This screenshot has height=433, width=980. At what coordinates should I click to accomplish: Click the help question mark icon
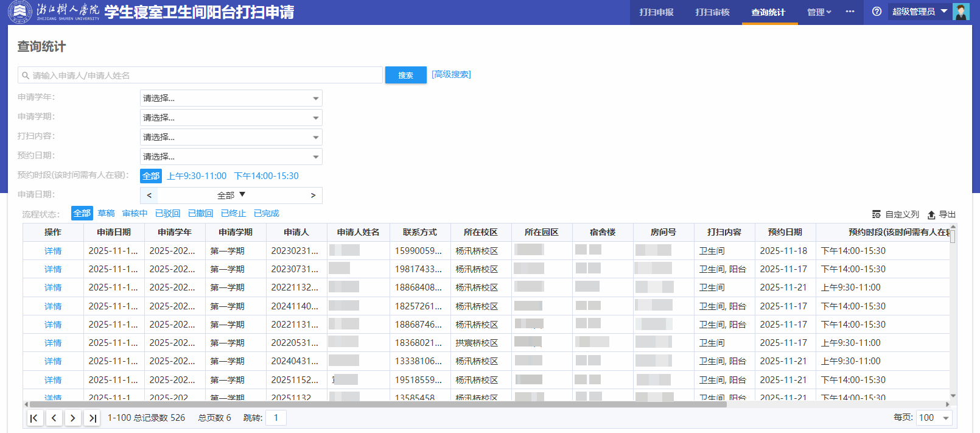pyautogui.click(x=877, y=12)
